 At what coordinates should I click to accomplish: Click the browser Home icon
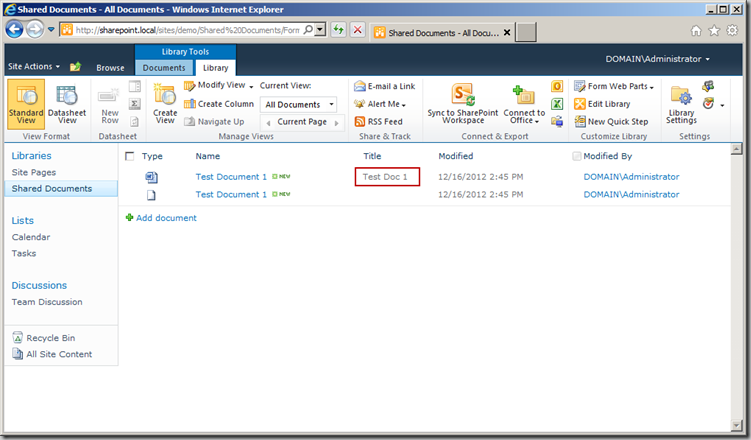pos(696,31)
